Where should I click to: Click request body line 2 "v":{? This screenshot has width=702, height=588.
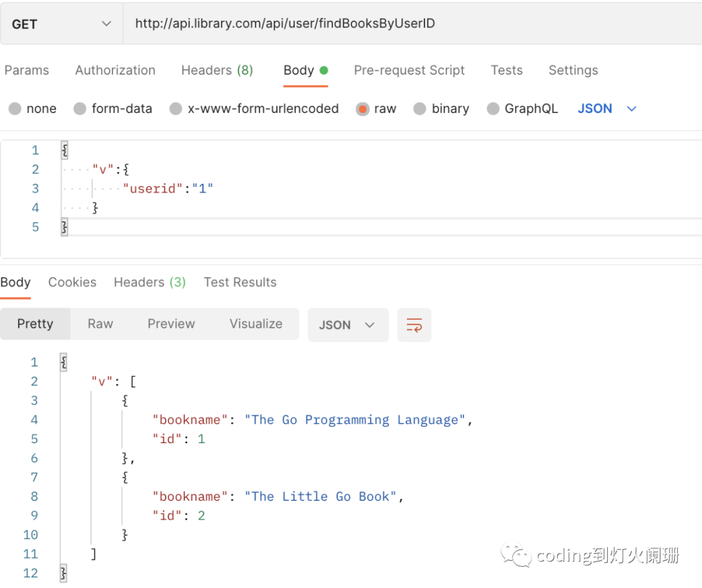pos(110,169)
